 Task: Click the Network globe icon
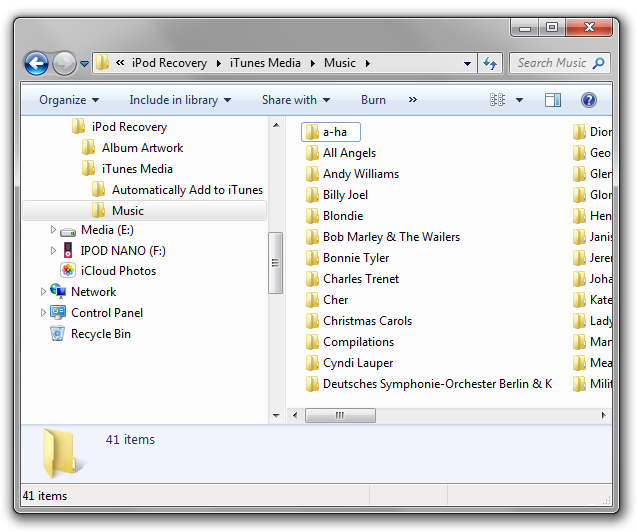pyautogui.click(x=58, y=291)
